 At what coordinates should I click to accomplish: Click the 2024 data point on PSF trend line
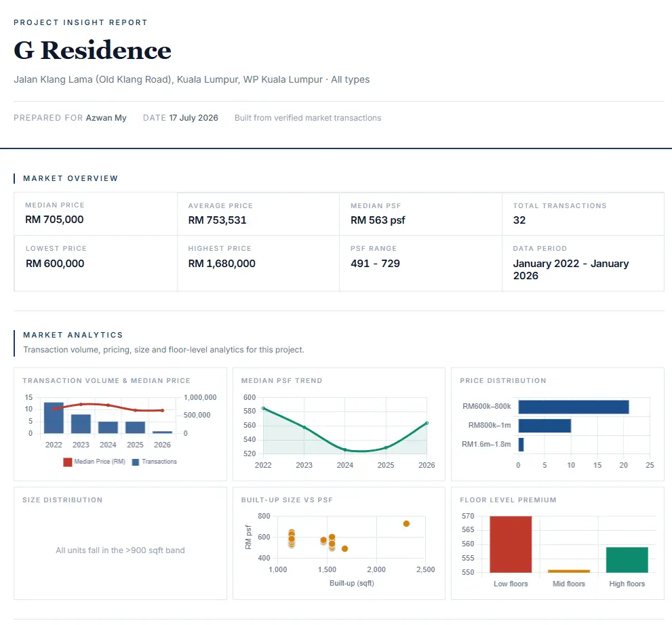[x=345, y=449]
